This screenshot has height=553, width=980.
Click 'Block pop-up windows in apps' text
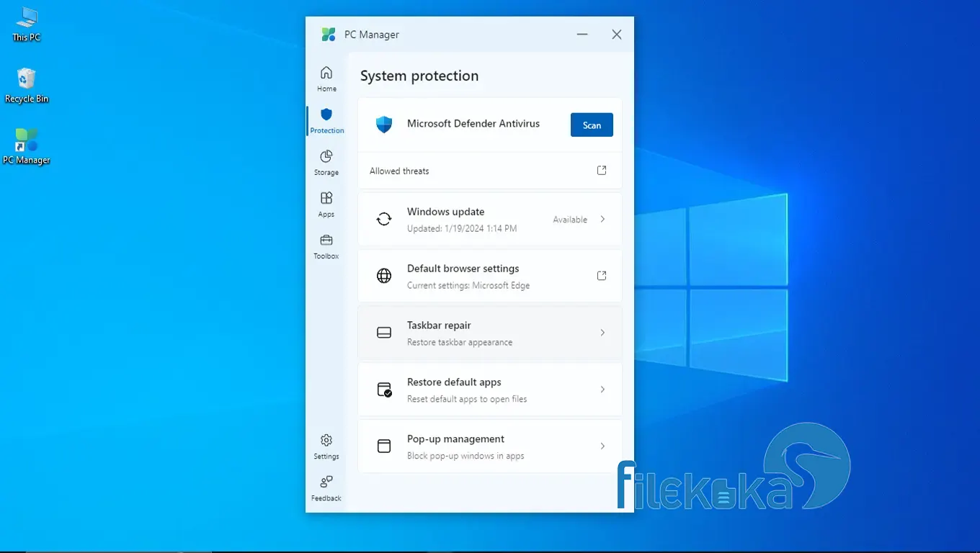(465, 457)
